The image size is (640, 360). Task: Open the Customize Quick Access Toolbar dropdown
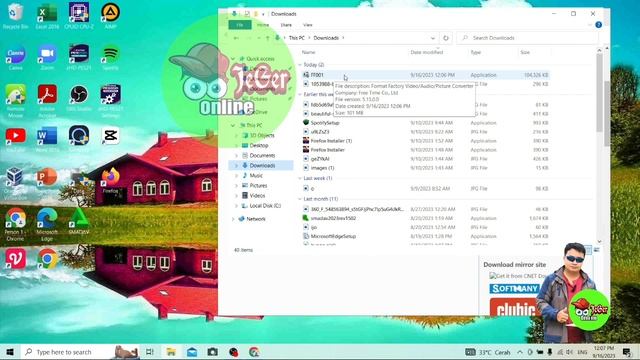click(263, 14)
